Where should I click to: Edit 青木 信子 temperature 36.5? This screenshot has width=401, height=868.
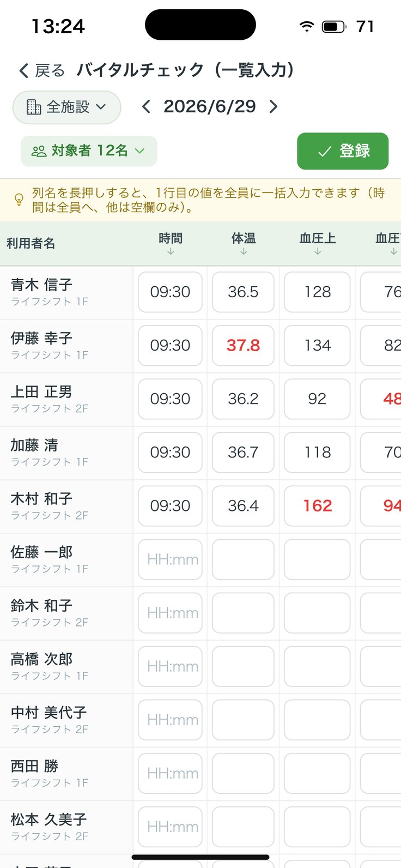pyautogui.click(x=243, y=292)
